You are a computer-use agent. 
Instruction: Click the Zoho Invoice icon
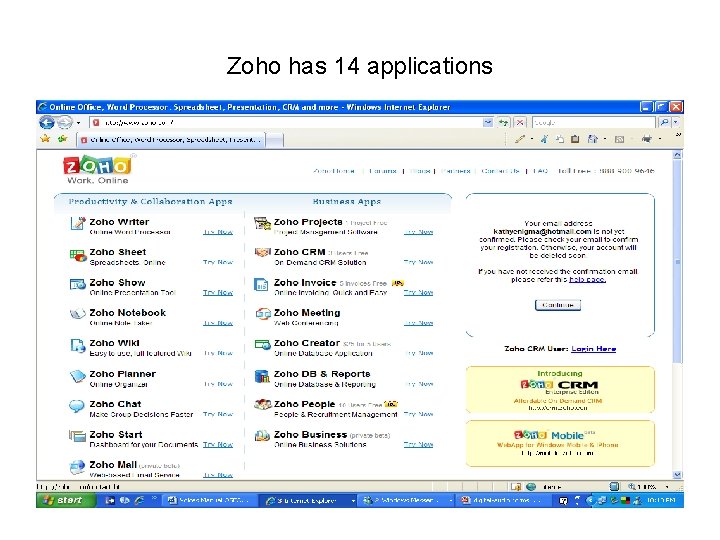261,284
